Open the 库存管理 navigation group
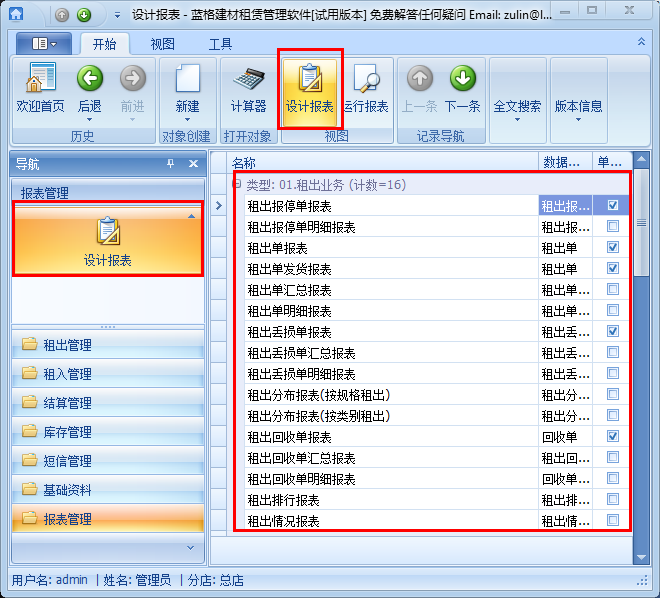The image size is (660, 598). tap(108, 432)
